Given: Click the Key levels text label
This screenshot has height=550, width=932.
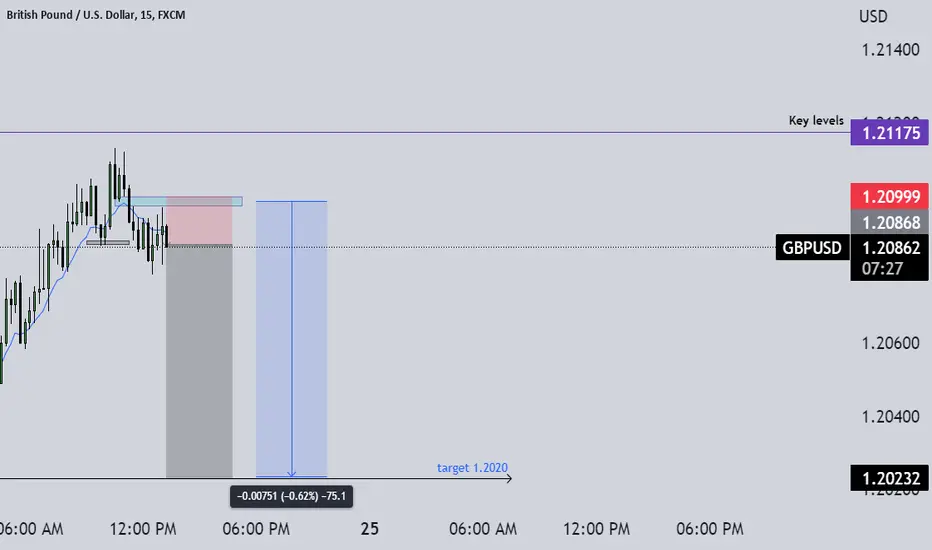Looking at the screenshot, I should 816,121.
